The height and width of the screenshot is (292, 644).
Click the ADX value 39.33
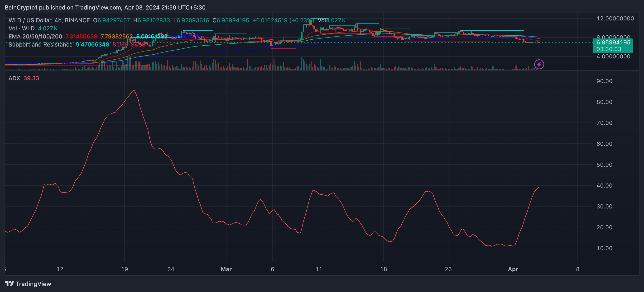click(31, 78)
